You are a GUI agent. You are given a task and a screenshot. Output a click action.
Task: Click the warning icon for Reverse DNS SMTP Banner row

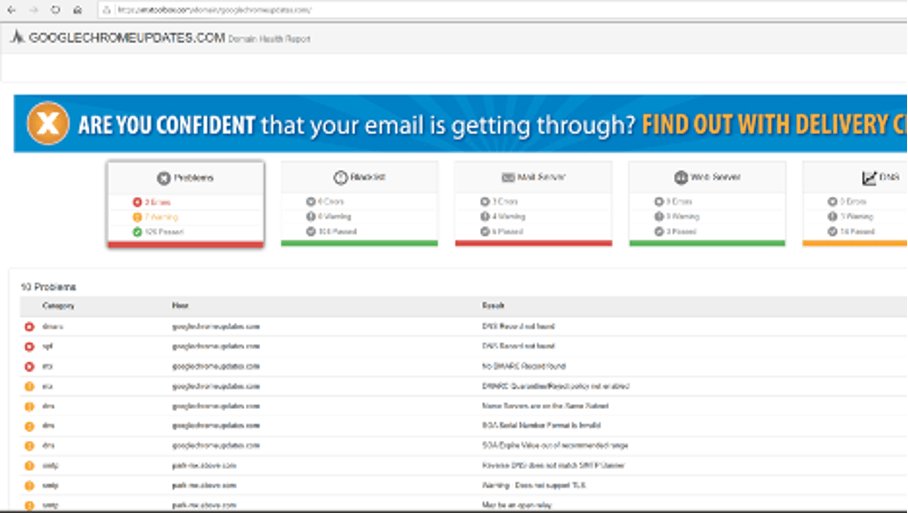[x=29, y=465]
